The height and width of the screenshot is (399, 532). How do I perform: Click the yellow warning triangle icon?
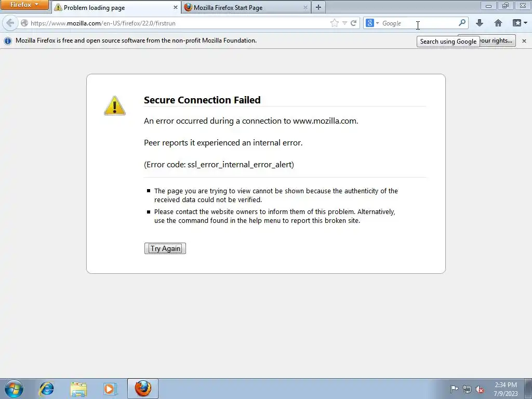pyautogui.click(x=115, y=105)
